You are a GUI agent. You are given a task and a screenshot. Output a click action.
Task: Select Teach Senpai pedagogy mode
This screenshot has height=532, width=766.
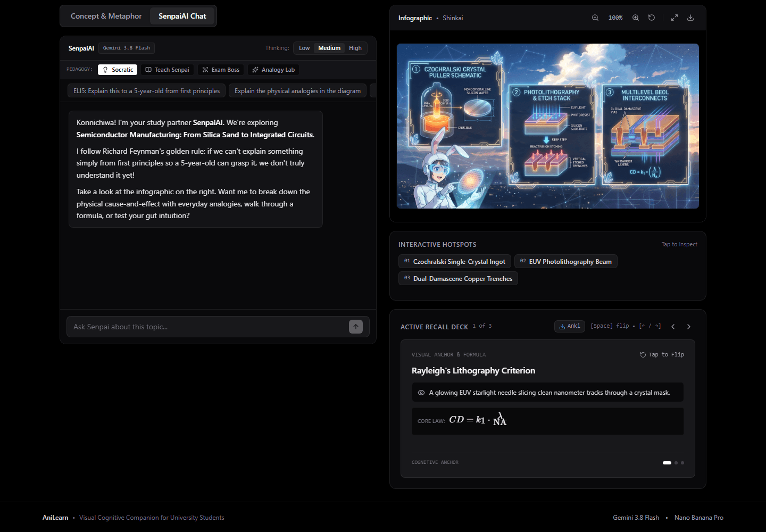(167, 70)
